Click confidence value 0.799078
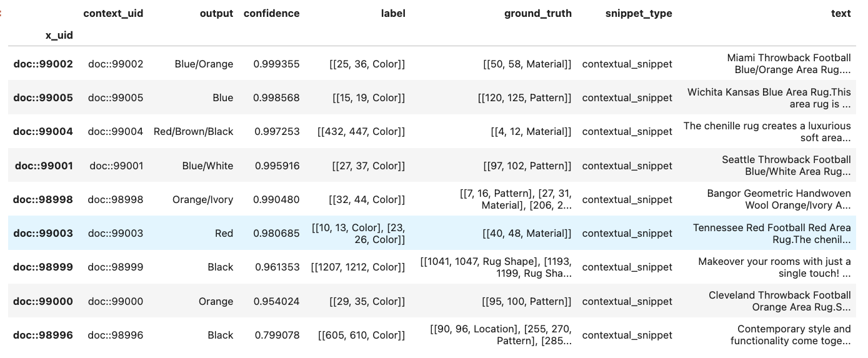 (277, 335)
